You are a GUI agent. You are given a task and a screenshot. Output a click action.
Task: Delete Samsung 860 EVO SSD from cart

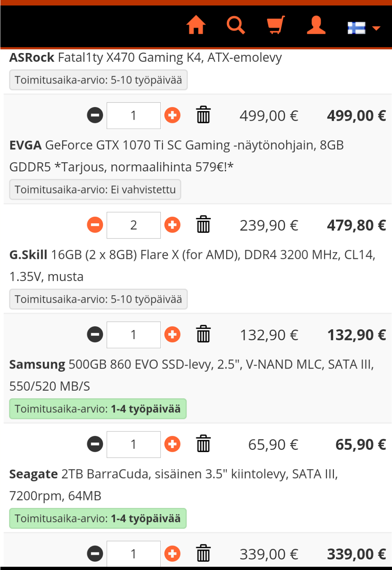203,444
